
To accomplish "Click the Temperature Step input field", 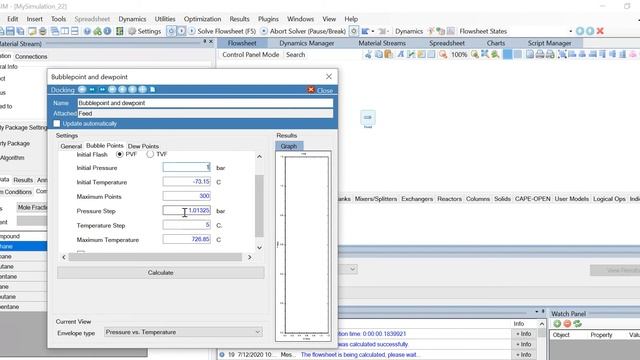I will tap(187, 225).
